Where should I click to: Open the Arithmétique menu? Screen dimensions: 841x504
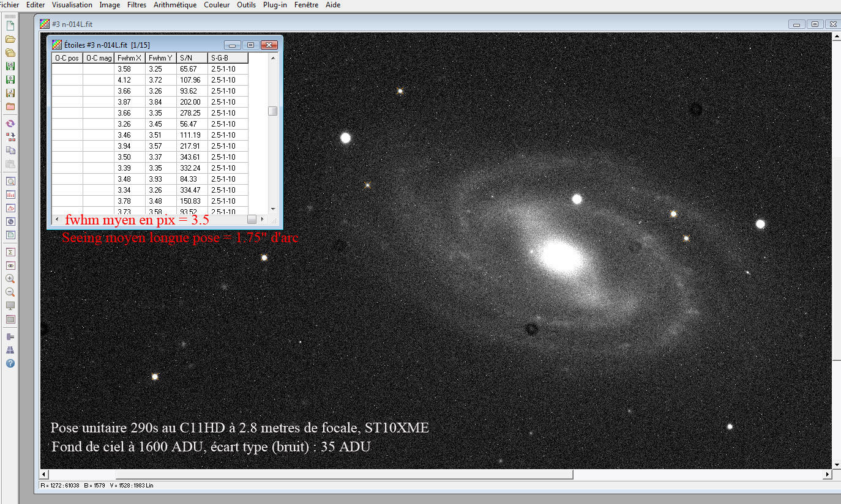coord(175,5)
